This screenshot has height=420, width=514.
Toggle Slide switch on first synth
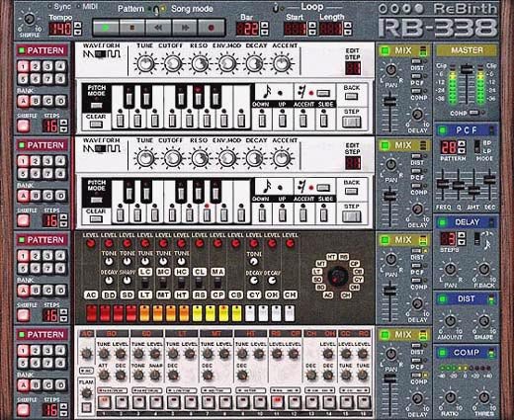324,120
